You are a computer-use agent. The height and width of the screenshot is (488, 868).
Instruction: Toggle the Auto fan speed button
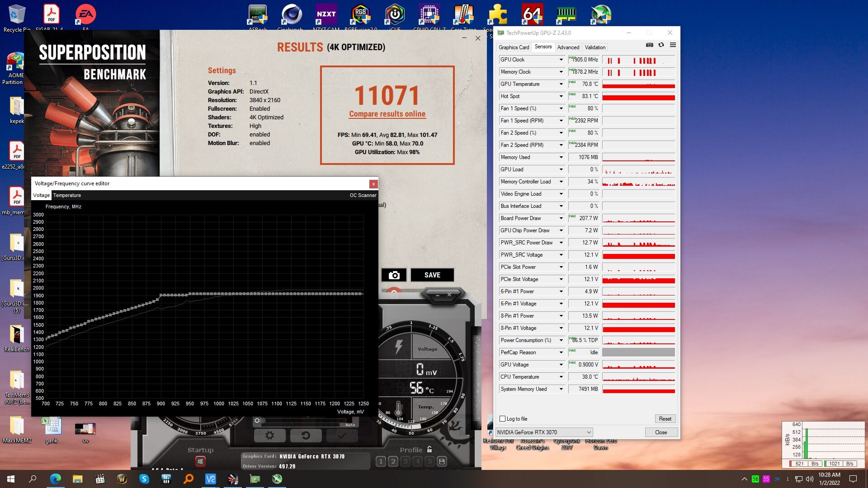coord(350,425)
